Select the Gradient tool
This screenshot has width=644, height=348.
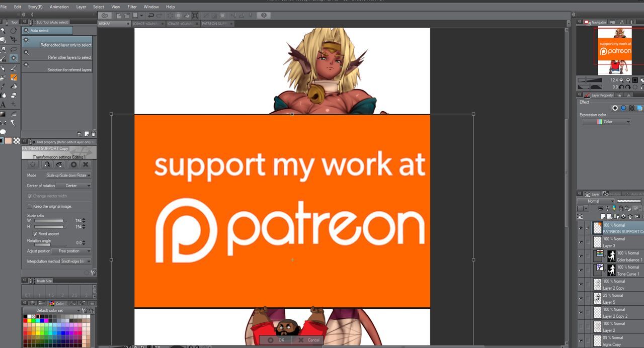[x=3, y=114]
